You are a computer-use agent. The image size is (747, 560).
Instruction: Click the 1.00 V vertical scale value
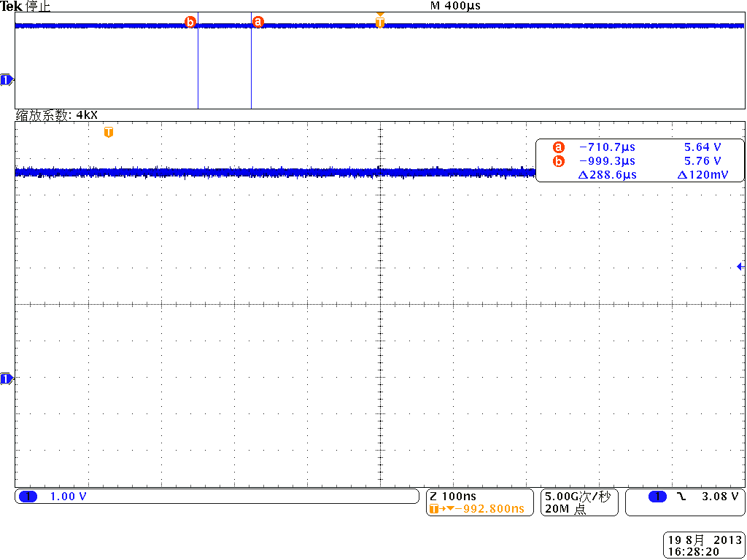tap(68, 497)
